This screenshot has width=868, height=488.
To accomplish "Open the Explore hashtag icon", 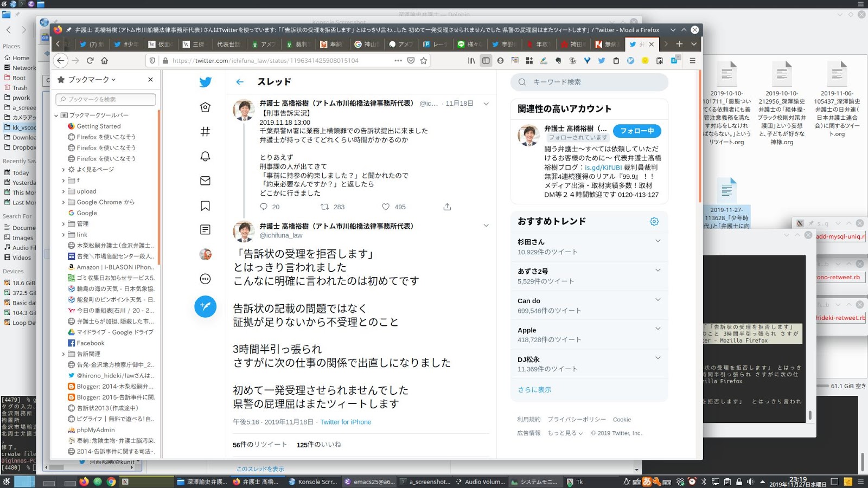I will point(205,132).
